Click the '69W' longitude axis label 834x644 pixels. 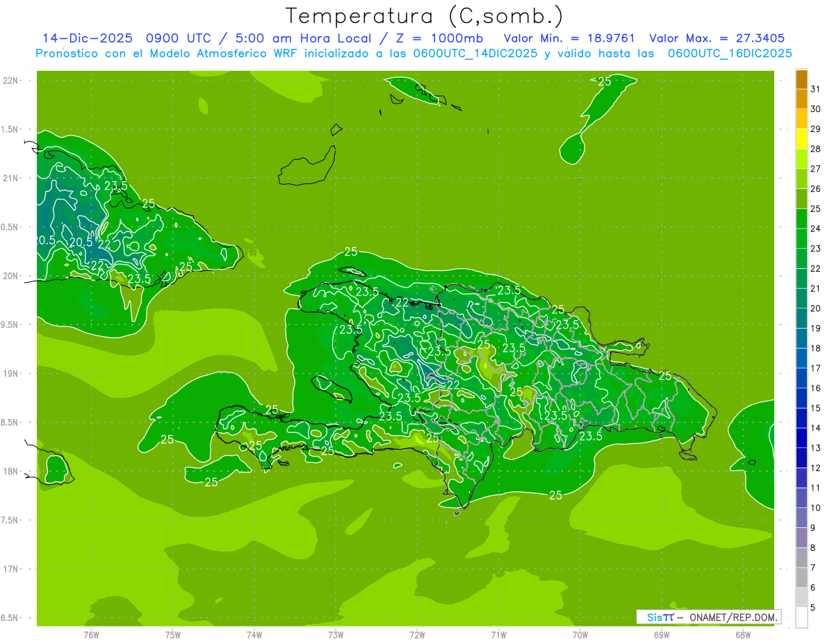661,634
